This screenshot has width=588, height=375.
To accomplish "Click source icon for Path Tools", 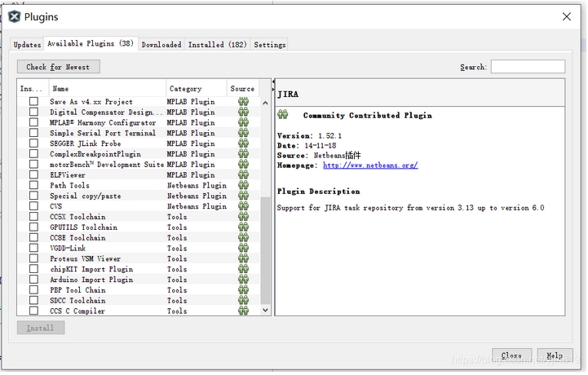I will (x=243, y=185).
